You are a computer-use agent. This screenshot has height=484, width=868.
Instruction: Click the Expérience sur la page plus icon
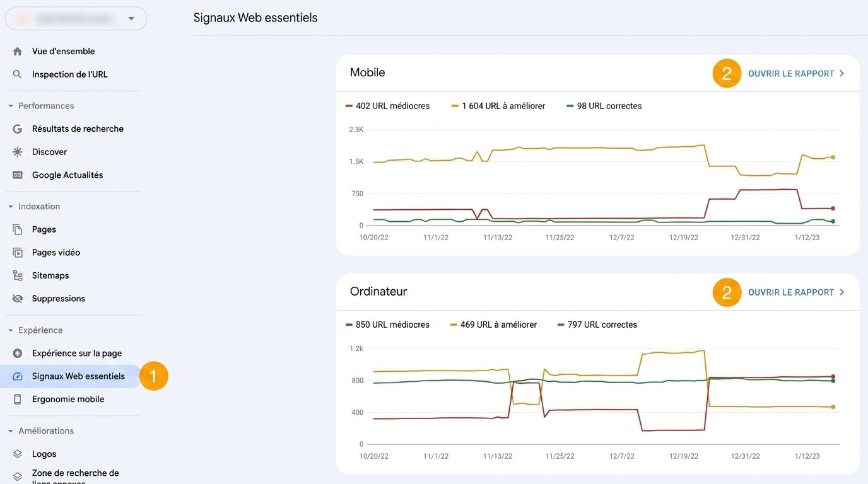pos(18,354)
